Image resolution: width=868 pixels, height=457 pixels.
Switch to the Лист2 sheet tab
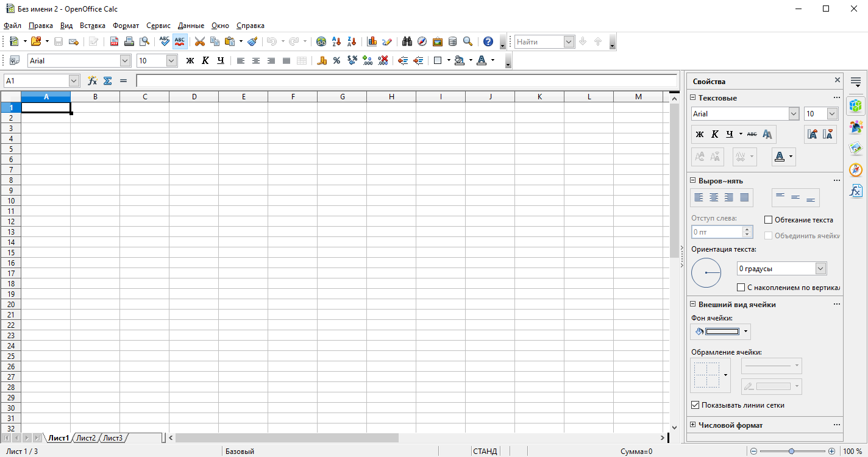[86, 438]
